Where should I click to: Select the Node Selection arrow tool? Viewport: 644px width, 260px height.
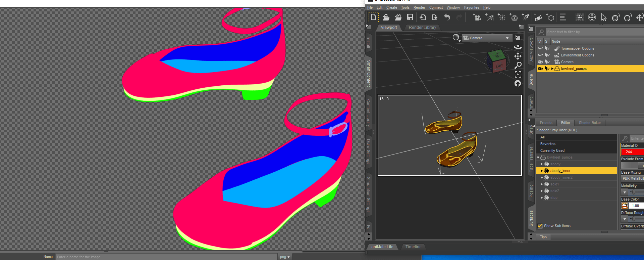pos(604,17)
